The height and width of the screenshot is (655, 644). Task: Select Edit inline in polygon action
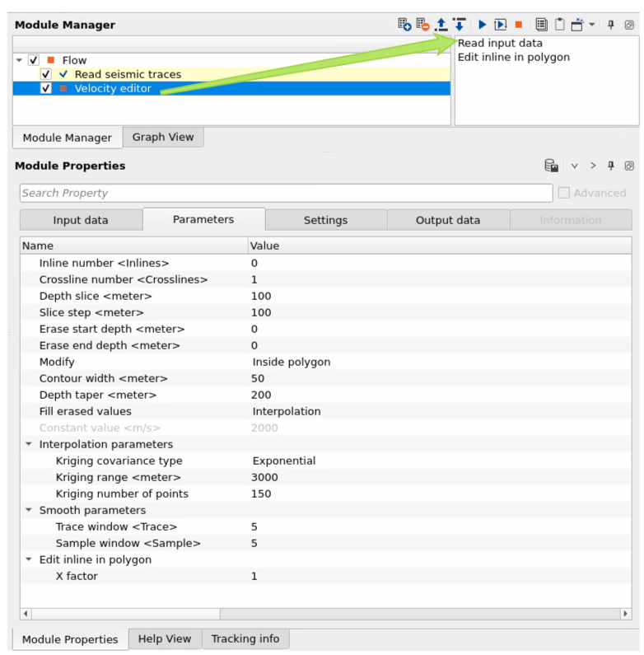(514, 57)
